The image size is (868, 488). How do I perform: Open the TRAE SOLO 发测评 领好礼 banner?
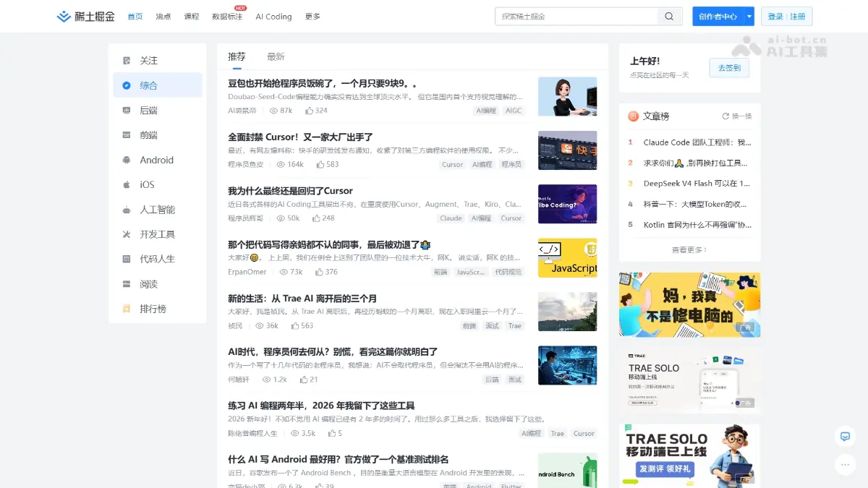(x=689, y=455)
